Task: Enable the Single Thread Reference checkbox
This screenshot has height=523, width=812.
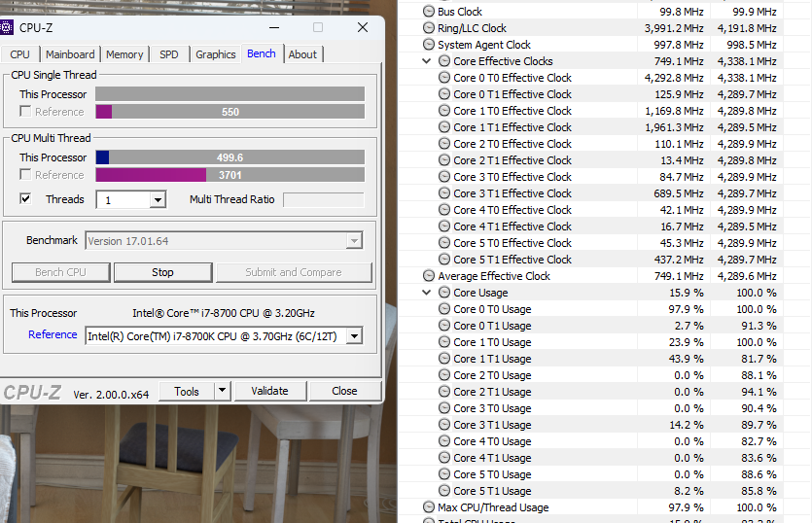Action: (x=25, y=112)
